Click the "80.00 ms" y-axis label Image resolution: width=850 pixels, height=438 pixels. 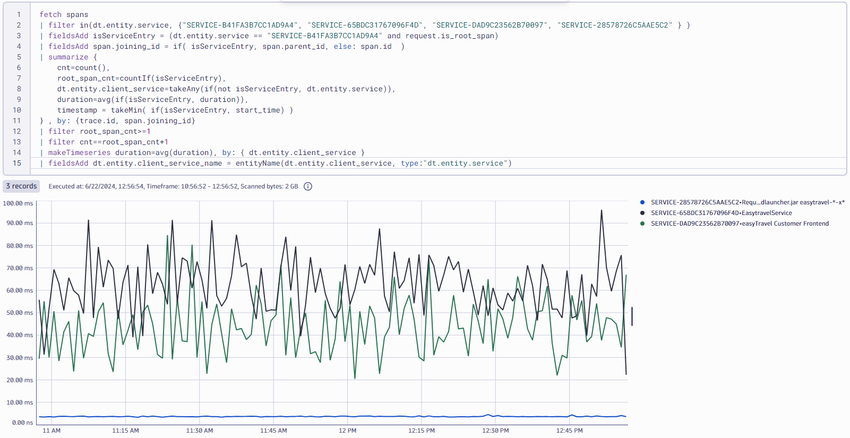[20, 246]
